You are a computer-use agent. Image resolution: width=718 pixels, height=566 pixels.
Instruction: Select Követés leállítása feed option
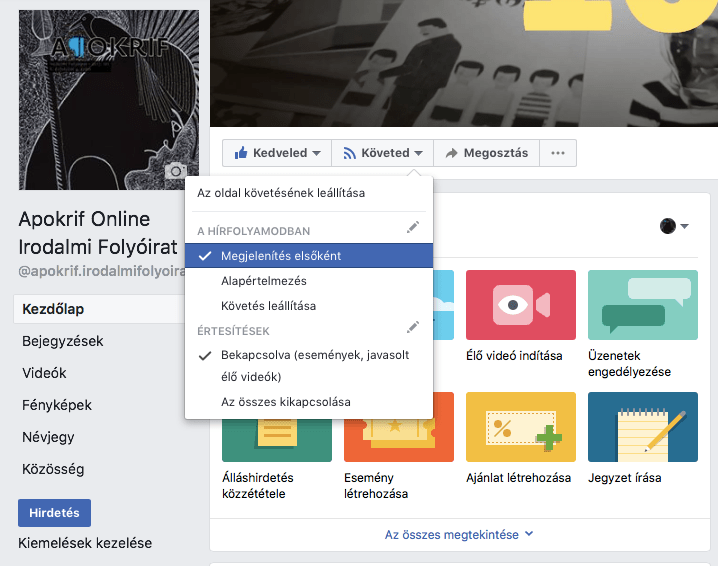pyautogui.click(x=309, y=305)
